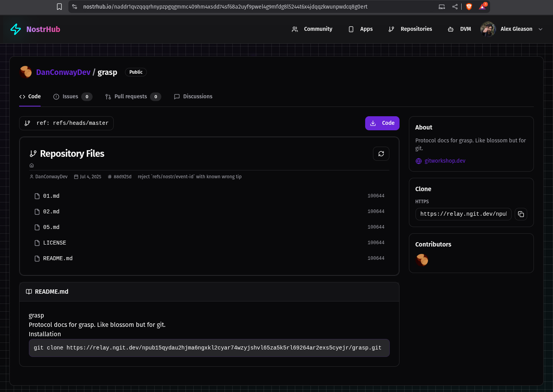This screenshot has height=392, width=553.
Task: Visit the DanConwayDev profile link
Action: click(x=63, y=72)
